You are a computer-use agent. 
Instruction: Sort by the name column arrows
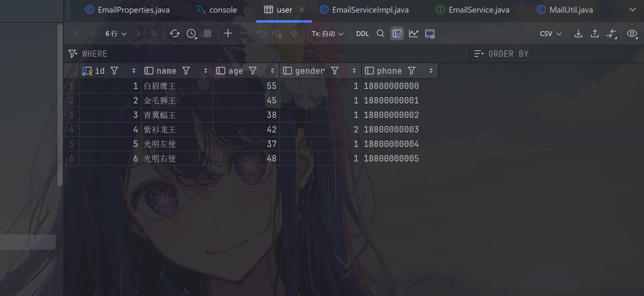coord(206,71)
